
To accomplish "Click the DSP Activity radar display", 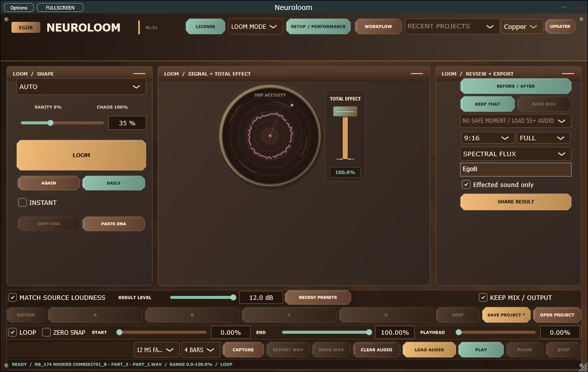I will [270, 135].
